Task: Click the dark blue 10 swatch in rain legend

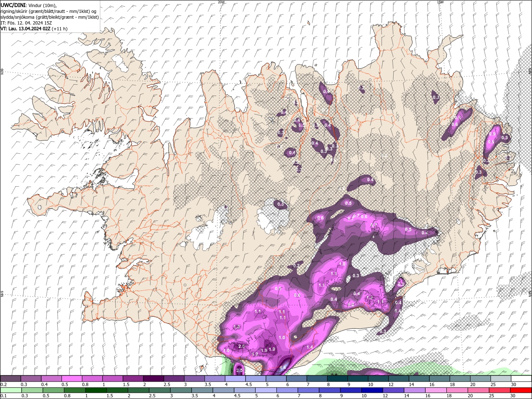Action: pos(372,390)
